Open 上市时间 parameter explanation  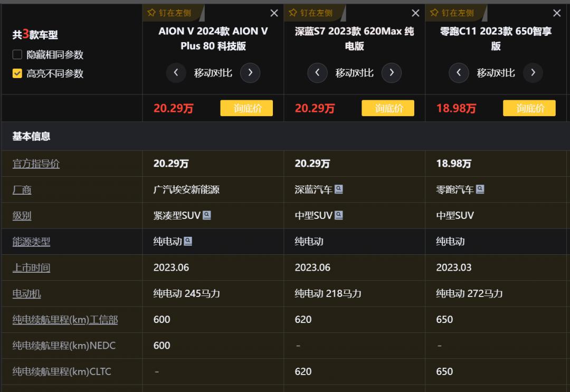[31, 267]
